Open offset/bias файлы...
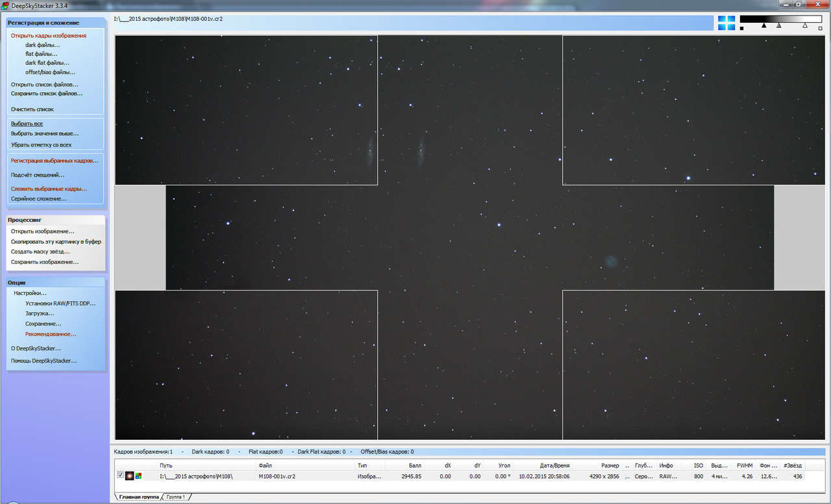This screenshot has height=504, width=831. pos(51,72)
